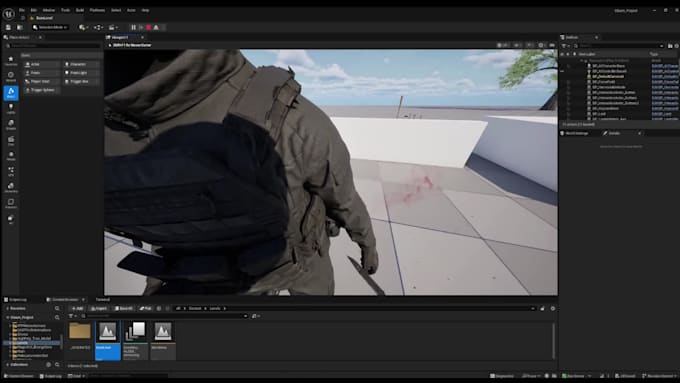Viewport: 680px width, 383px height.
Task: Sort Outliner by Item Label column
Action: point(586,54)
